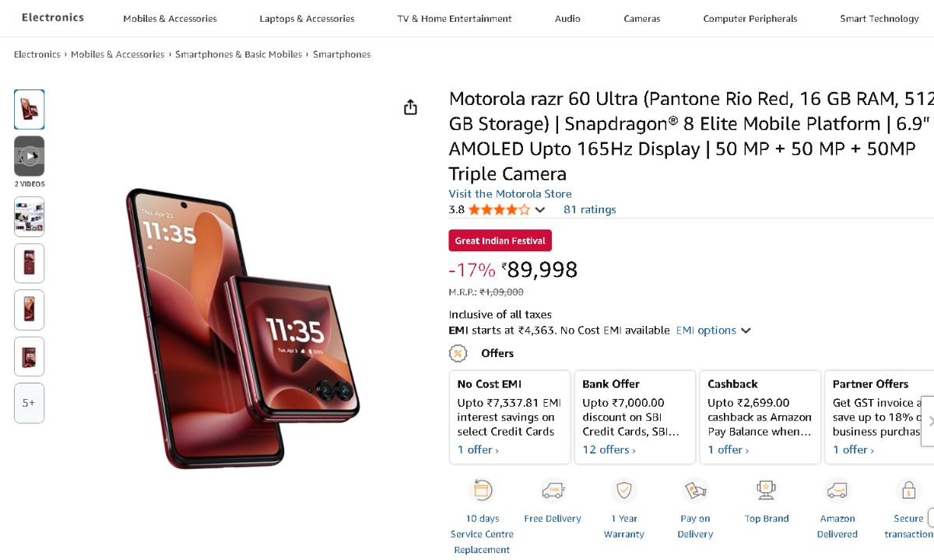This screenshot has height=560, width=934.
Task: Click the 10 days Service Centre Replacement icon
Action: [x=482, y=491]
